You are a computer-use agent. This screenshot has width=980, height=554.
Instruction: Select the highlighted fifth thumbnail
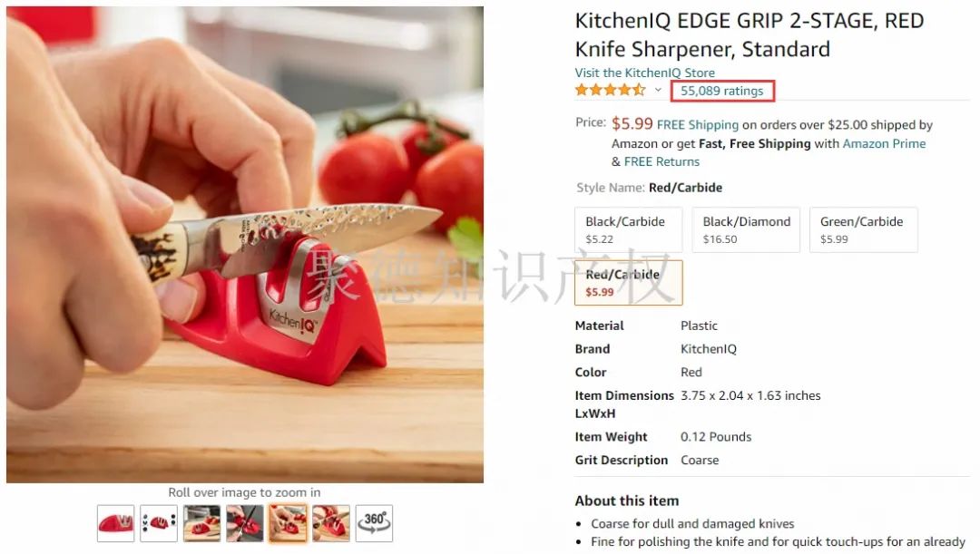(x=289, y=523)
